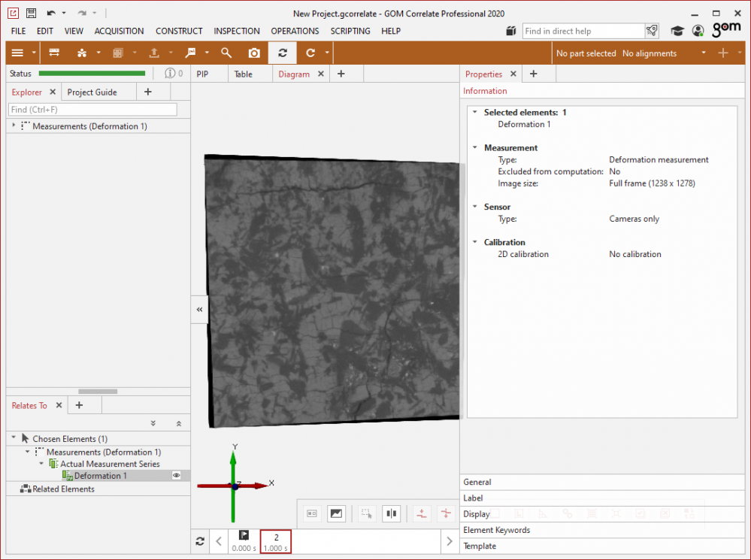Screen dimensions: 751x560
Task: Collapse the Calibration section in Properties
Action: pyautogui.click(x=474, y=242)
